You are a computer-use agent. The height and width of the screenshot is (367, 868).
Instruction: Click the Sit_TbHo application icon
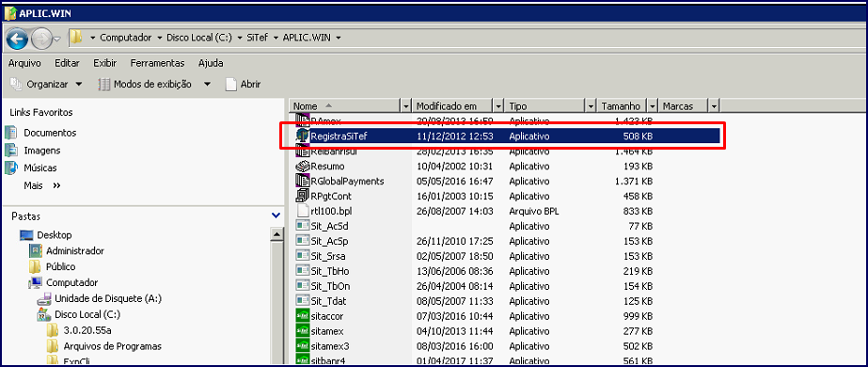[x=302, y=271]
